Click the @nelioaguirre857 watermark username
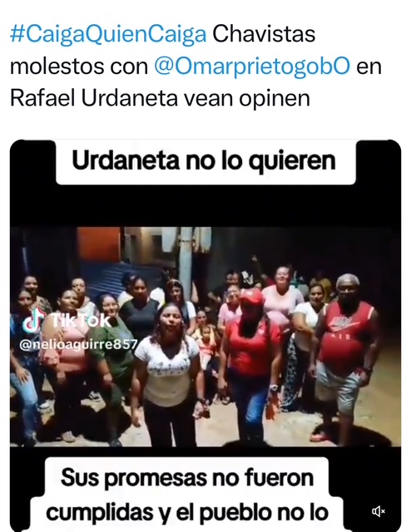 click(x=78, y=344)
